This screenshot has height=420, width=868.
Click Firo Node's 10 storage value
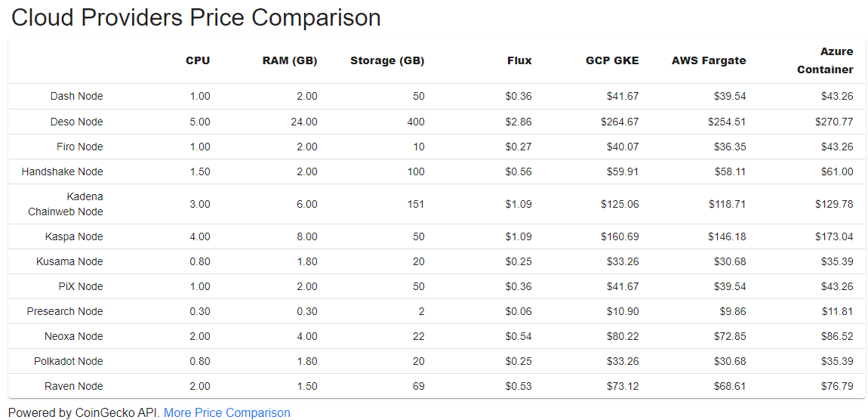coord(419,147)
